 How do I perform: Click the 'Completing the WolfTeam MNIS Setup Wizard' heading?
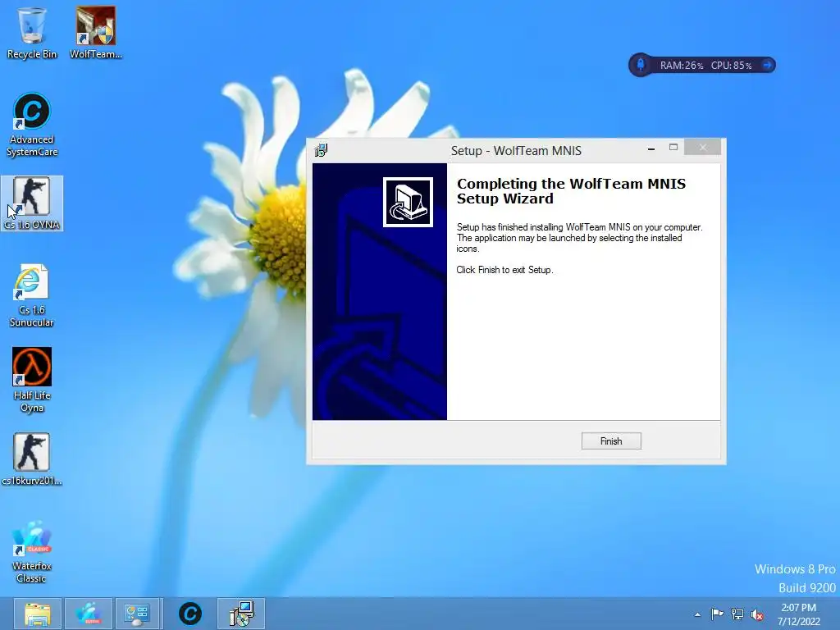[571, 191]
